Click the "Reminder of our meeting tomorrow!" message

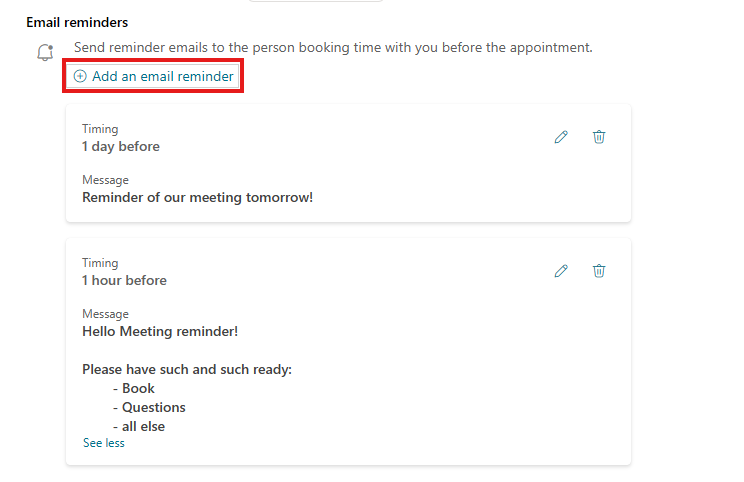[197, 197]
